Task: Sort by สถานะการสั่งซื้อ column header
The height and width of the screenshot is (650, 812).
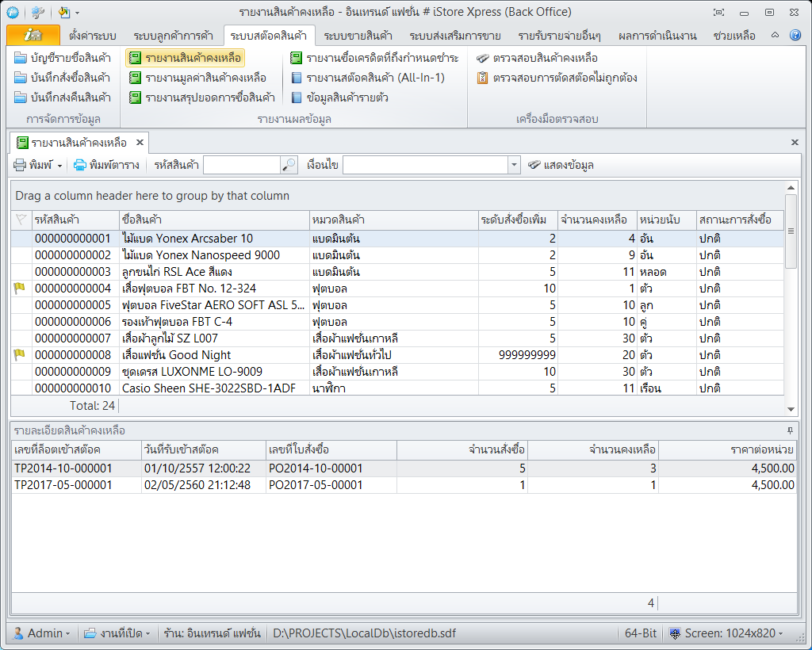Action: pos(740,220)
